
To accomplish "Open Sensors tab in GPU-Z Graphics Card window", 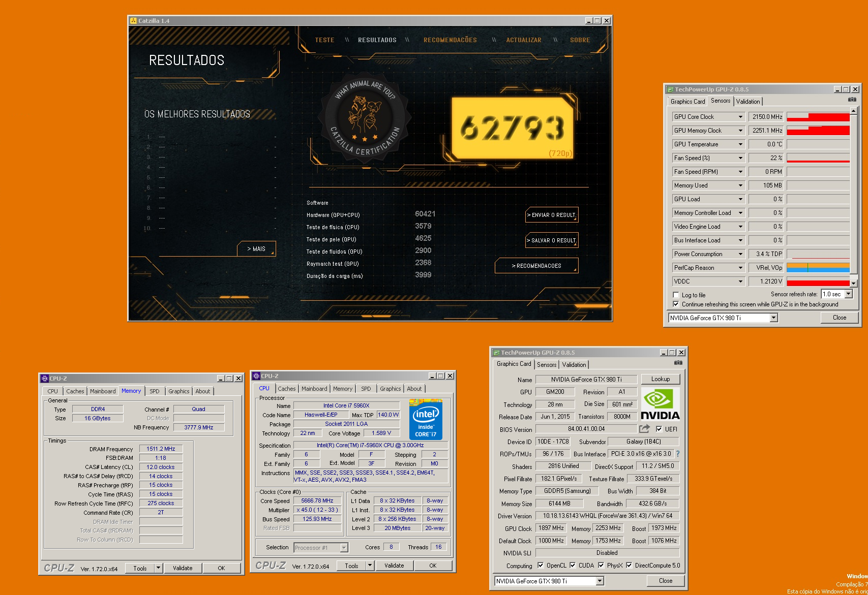I will pyautogui.click(x=547, y=365).
